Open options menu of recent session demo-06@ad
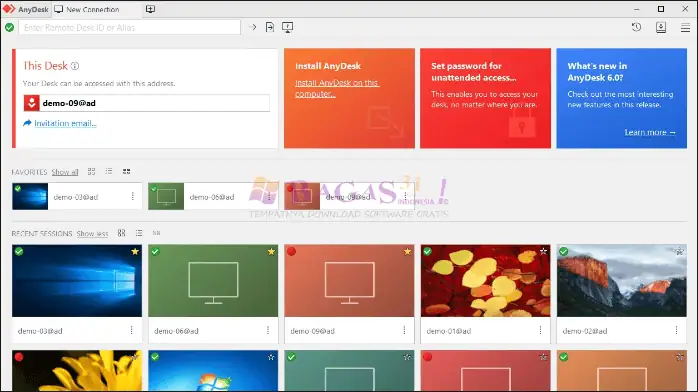The image size is (698, 392). point(268,330)
